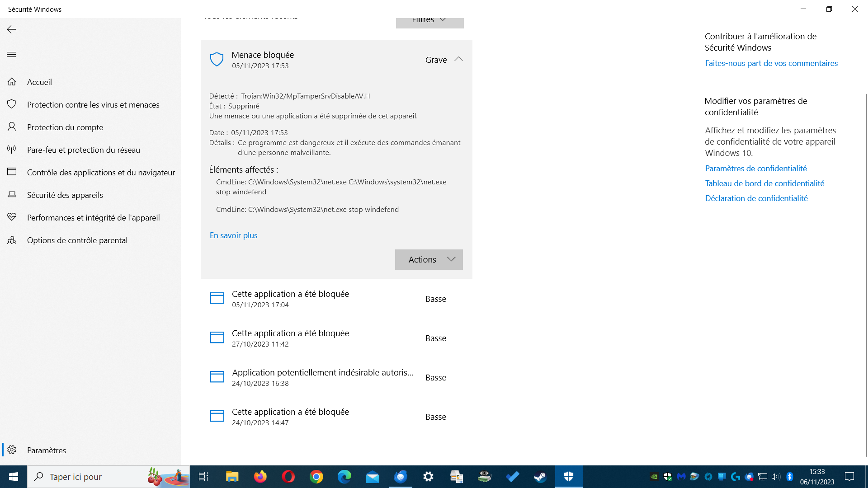Open the NVIDIA tray icon
Screen dimensions: 868x488
coord(654,477)
